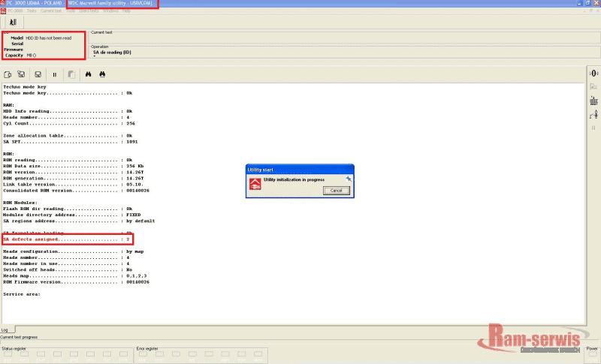Click the second log toolbar icon

tap(22, 74)
